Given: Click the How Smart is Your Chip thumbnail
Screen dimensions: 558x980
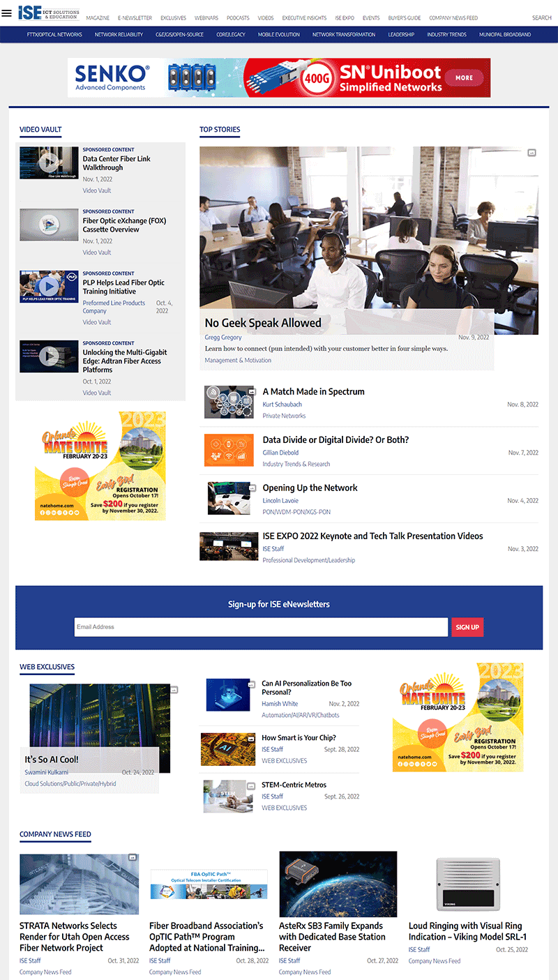Looking at the screenshot, I should pos(228,749).
